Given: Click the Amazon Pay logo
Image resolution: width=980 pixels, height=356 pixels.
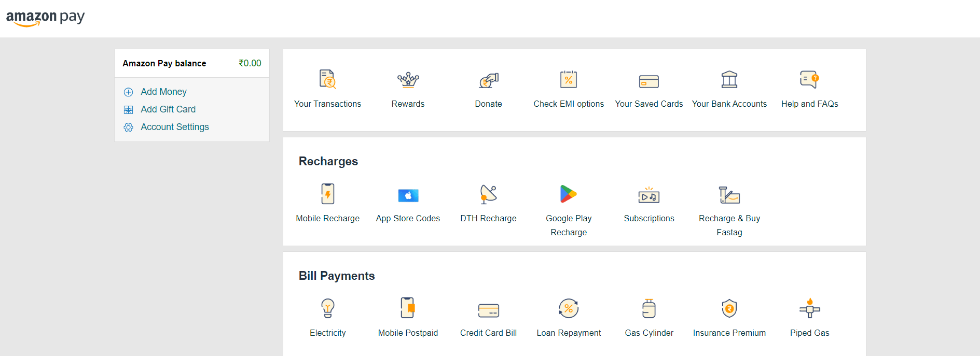Looking at the screenshot, I should click(x=45, y=18).
